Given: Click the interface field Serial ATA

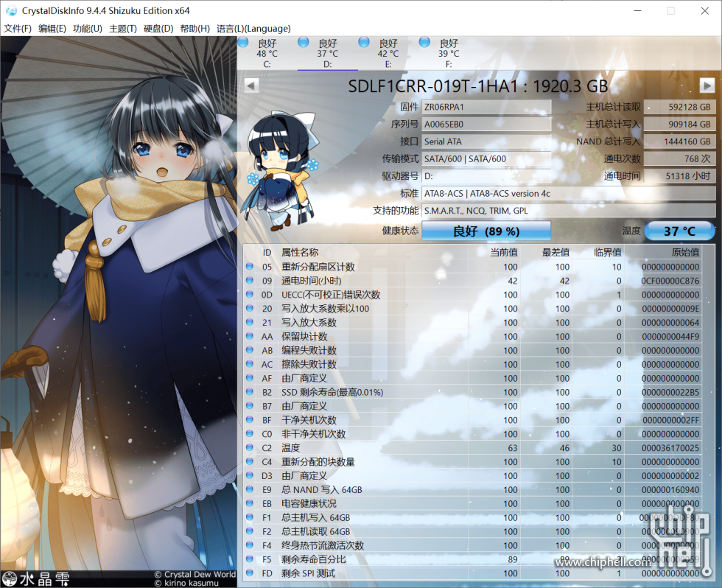Looking at the screenshot, I should 486,141.
